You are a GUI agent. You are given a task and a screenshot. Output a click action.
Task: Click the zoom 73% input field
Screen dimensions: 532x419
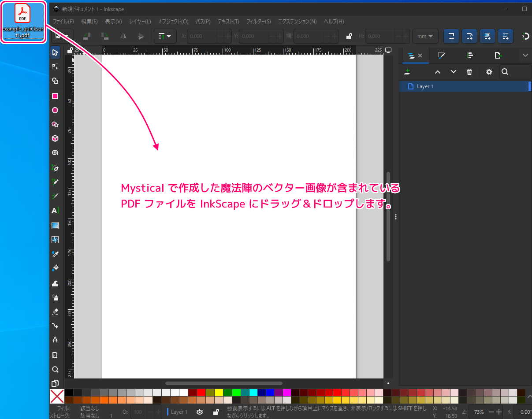pos(479,412)
